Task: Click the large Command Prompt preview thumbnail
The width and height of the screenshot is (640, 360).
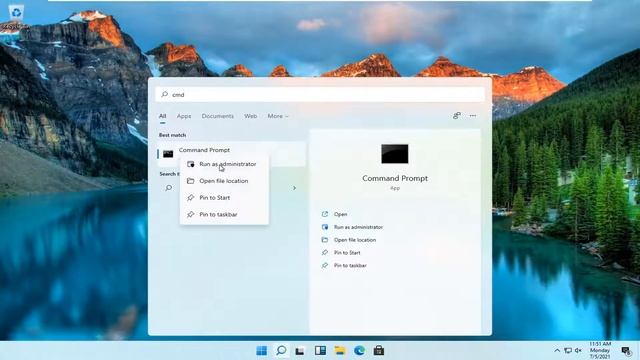Action: [x=395, y=154]
